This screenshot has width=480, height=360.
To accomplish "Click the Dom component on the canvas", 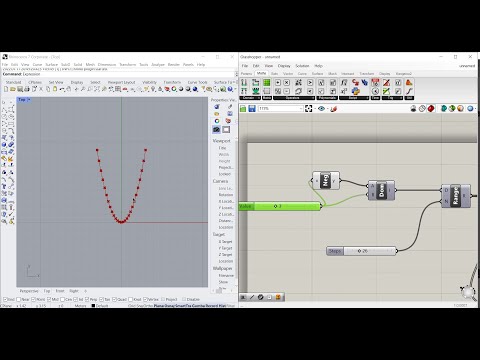I will (x=381, y=190).
